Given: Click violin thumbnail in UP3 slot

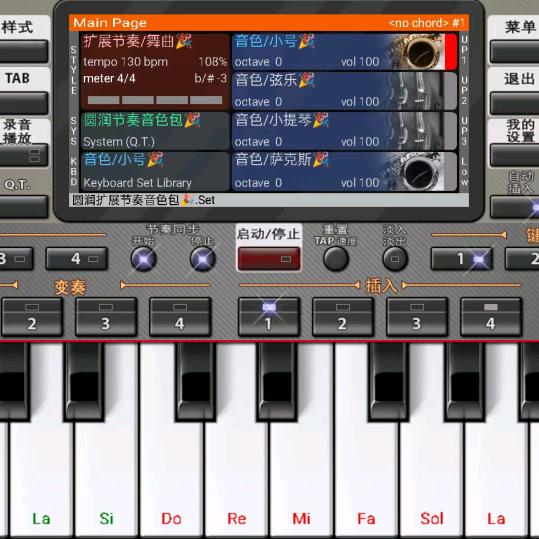Looking at the screenshot, I should click(x=416, y=131).
